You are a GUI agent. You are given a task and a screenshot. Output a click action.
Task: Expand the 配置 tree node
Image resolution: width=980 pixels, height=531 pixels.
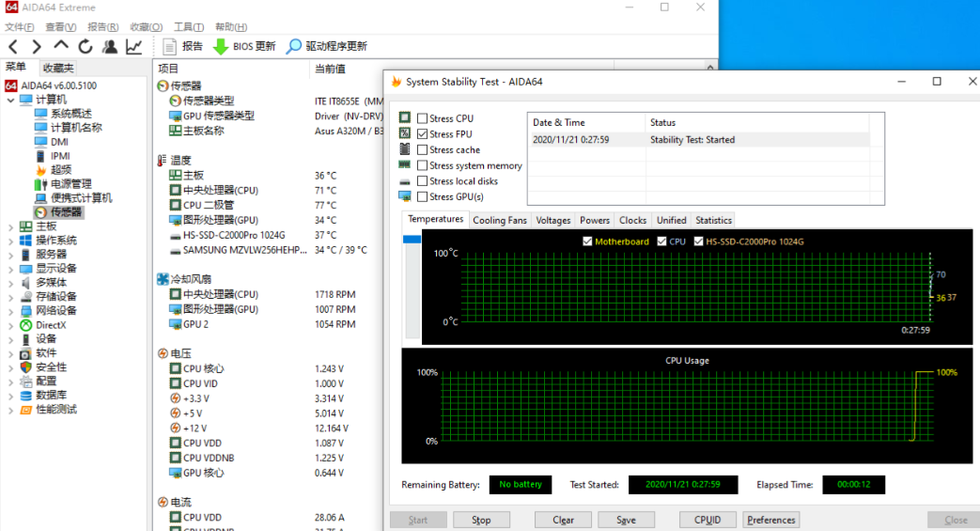click(10, 382)
